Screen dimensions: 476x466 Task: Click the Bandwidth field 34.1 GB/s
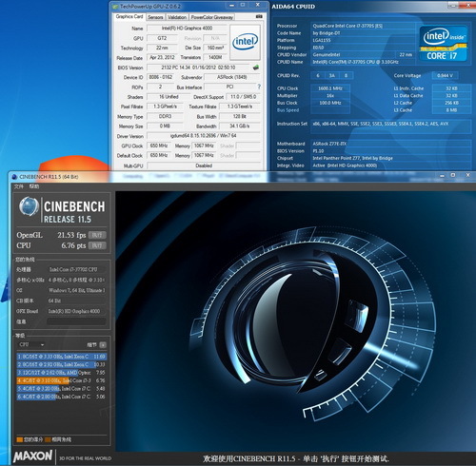240,126
